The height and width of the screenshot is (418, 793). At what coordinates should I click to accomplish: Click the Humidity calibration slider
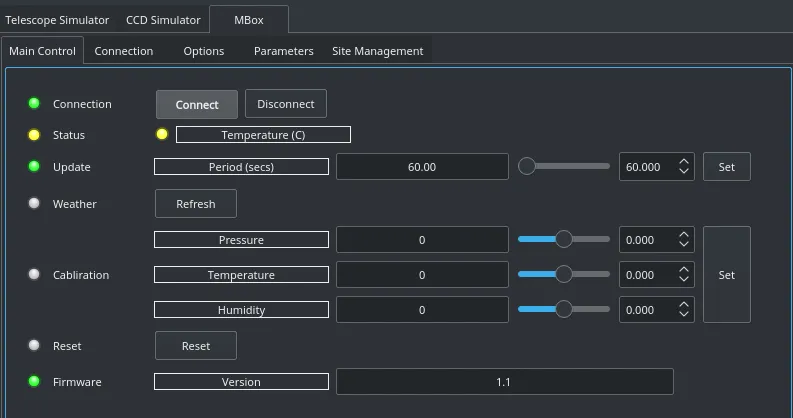click(x=564, y=309)
